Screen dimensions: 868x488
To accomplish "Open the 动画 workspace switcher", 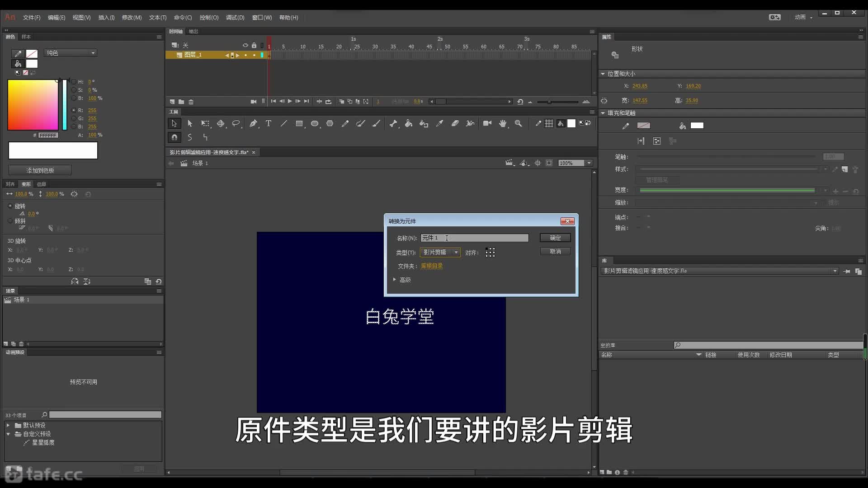I will pos(803,17).
